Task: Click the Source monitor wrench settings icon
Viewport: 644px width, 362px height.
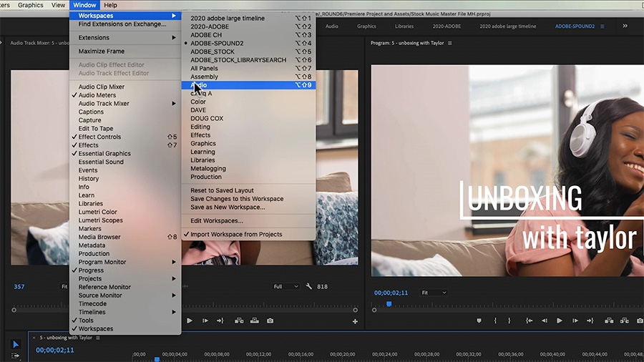Action: (309, 287)
